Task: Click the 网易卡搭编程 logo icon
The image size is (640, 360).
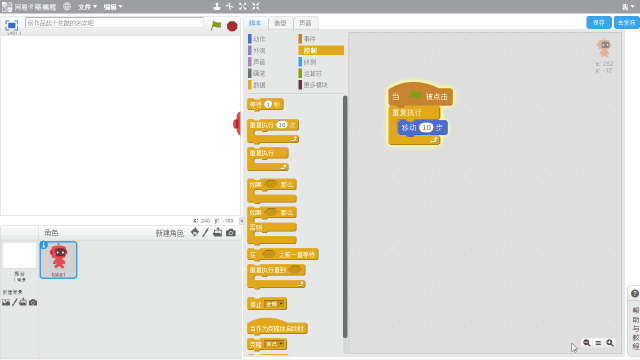Action: tap(7, 7)
